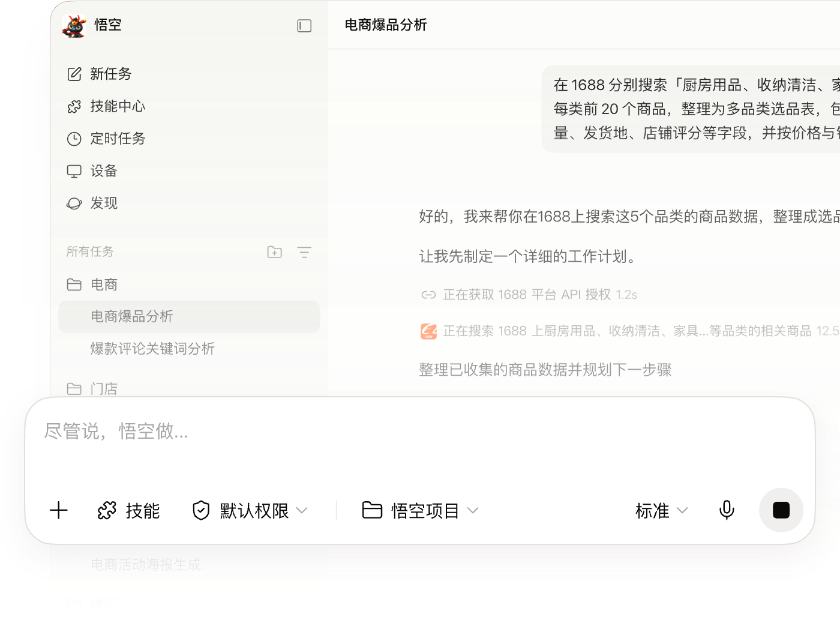Screen dimensions: 840x617
Task: Create a folder with the new-folder icon
Action: [274, 252]
